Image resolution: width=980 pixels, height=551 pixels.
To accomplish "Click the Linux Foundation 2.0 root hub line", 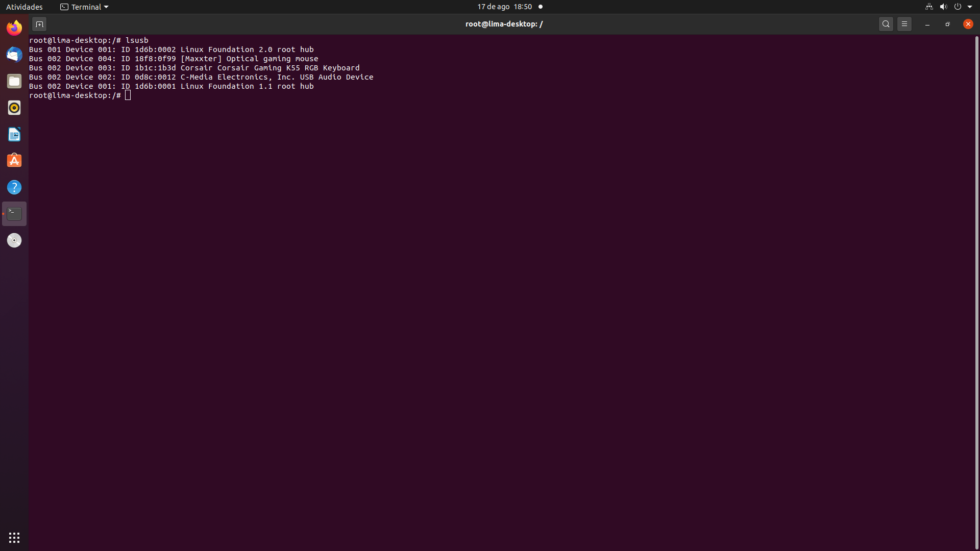I will (x=171, y=49).
